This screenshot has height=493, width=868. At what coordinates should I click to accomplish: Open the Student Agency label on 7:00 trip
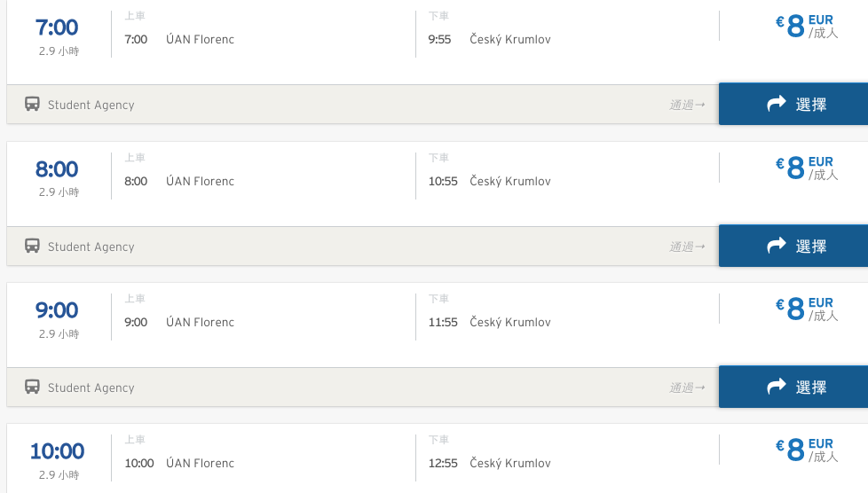(x=91, y=106)
